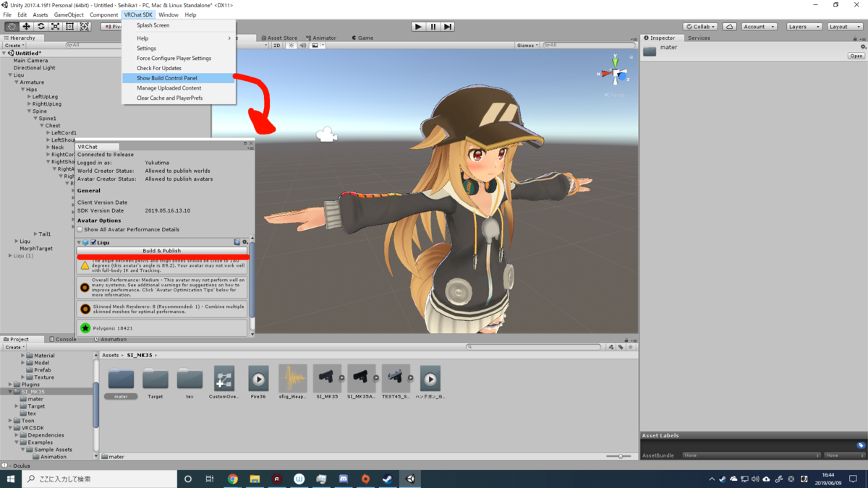Viewport: 868px width, 488px height.
Task: Click the Open button in the Inspector
Action: [x=856, y=56]
